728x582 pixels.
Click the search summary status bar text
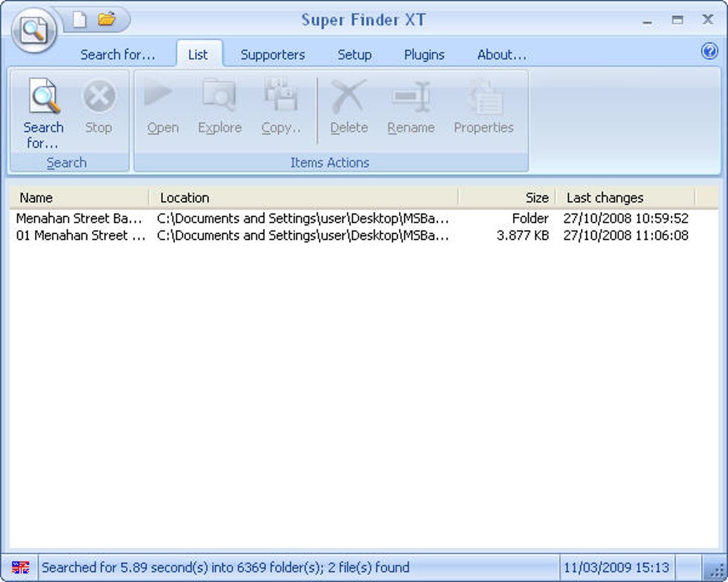226,567
